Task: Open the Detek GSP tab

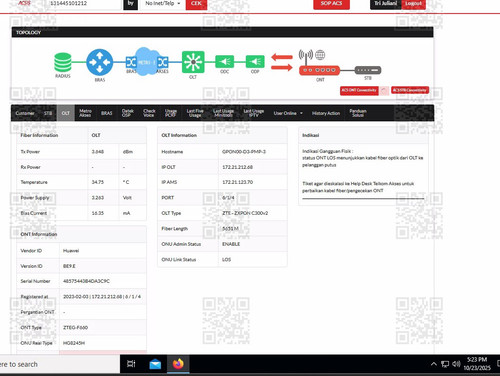Action: (128, 113)
